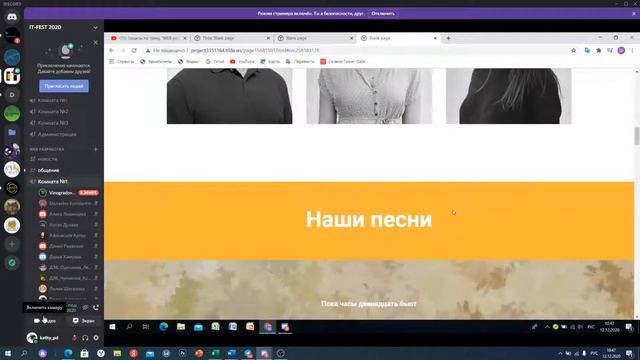Screen dimensions: 640x360
Task: Open Chrome extensions puzzle icon
Action: pos(598,50)
